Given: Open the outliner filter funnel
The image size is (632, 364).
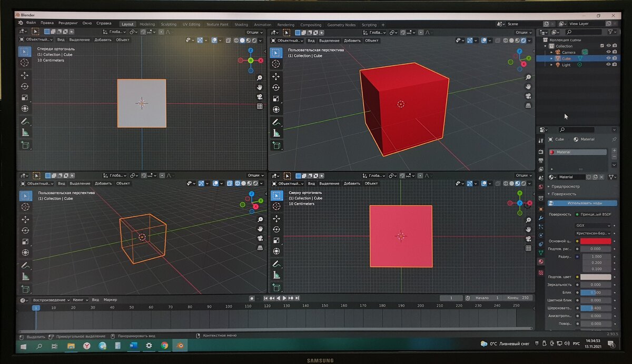Looking at the screenshot, I should (613, 32).
